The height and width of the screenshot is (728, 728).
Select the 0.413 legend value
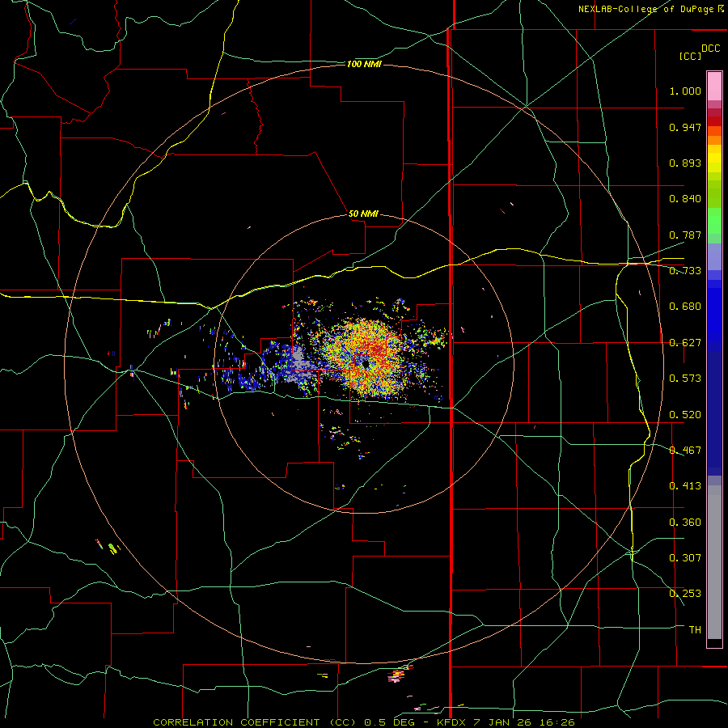(685, 486)
